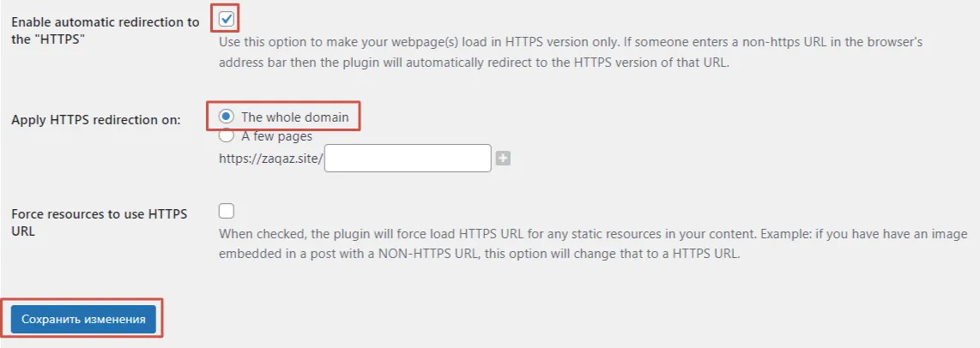
Task: Click the 'When checked, the plugin will' description line
Action: 592,234
